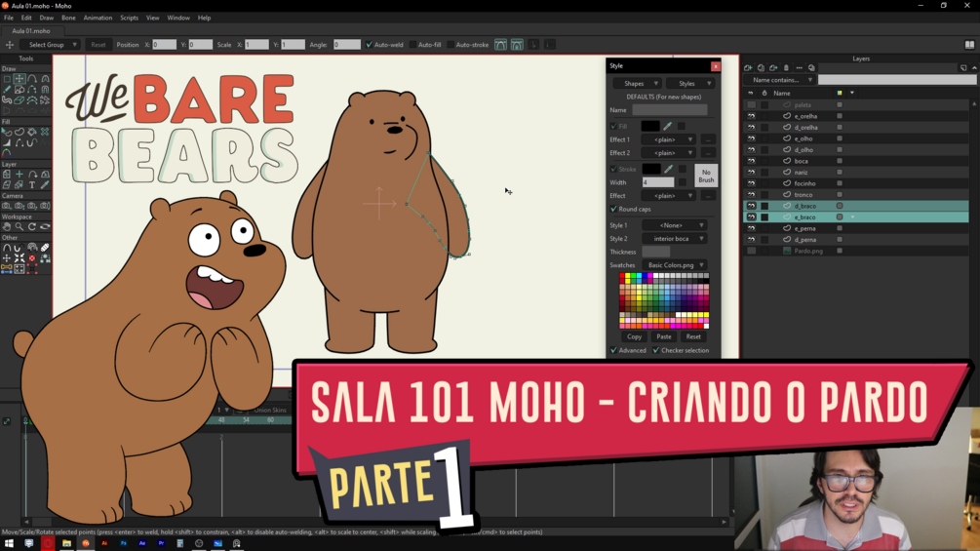
Task: Open the Style 2 interior boca dropdown
Action: click(x=675, y=239)
